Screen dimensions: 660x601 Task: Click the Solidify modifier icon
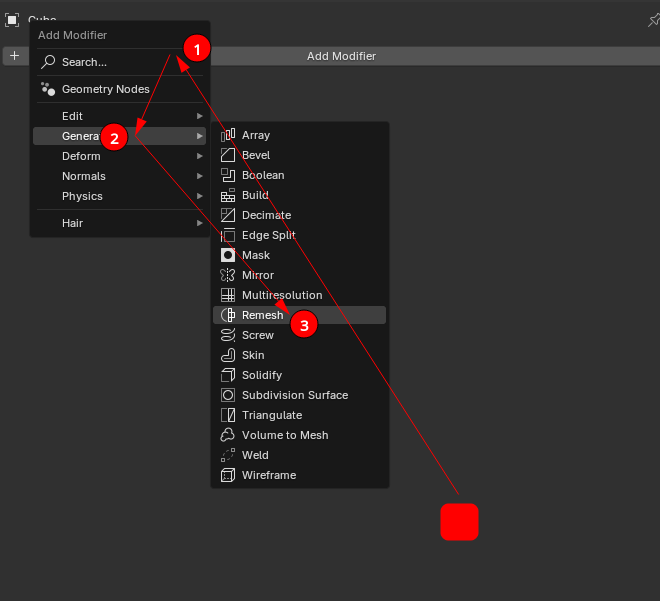[x=228, y=375]
